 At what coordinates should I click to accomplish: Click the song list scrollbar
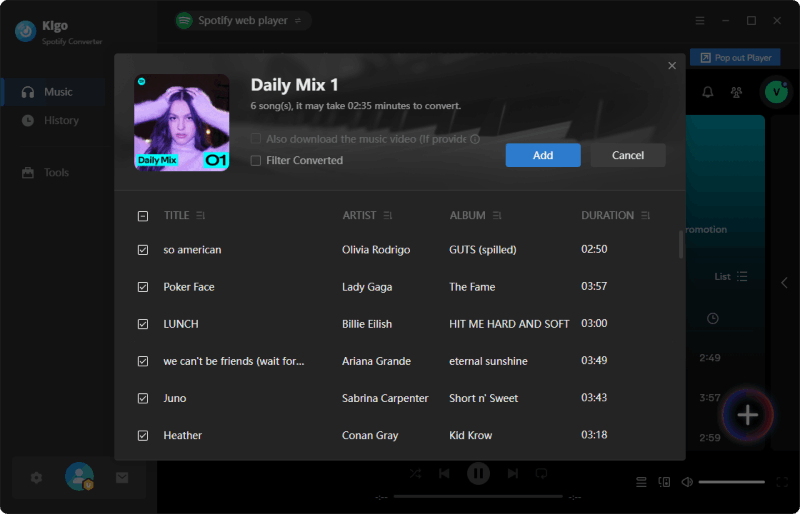[x=681, y=245]
